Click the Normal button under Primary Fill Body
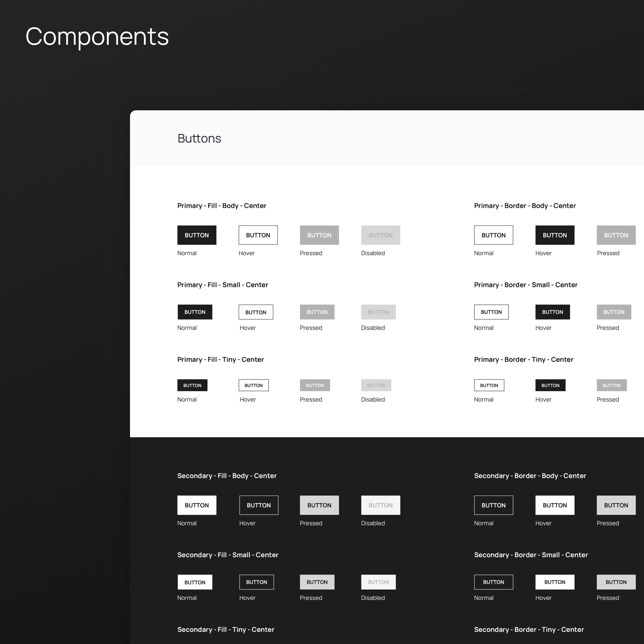The width and height of the screenshot is (644, 644). [x=197, y=235]
